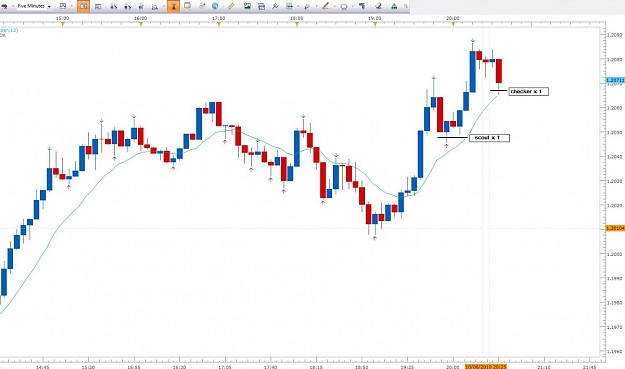625x369 pixels.
Task: Open the pencil tool dropdown arrow
Action: click(x=334, y=6)
